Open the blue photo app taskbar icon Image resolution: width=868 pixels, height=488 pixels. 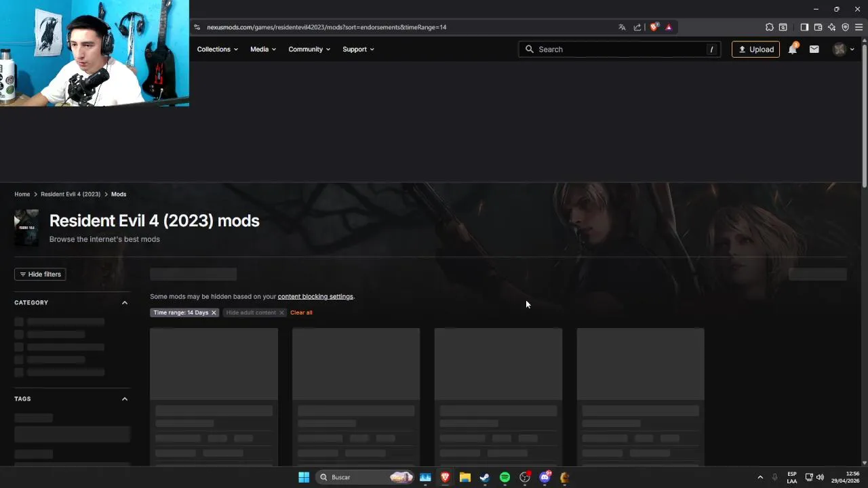[425, 477]
